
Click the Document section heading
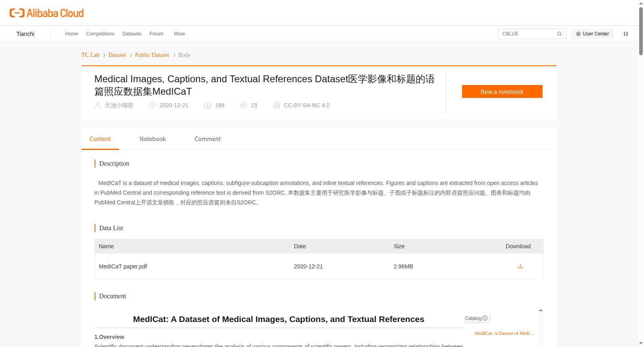click(x=113, y=296)
